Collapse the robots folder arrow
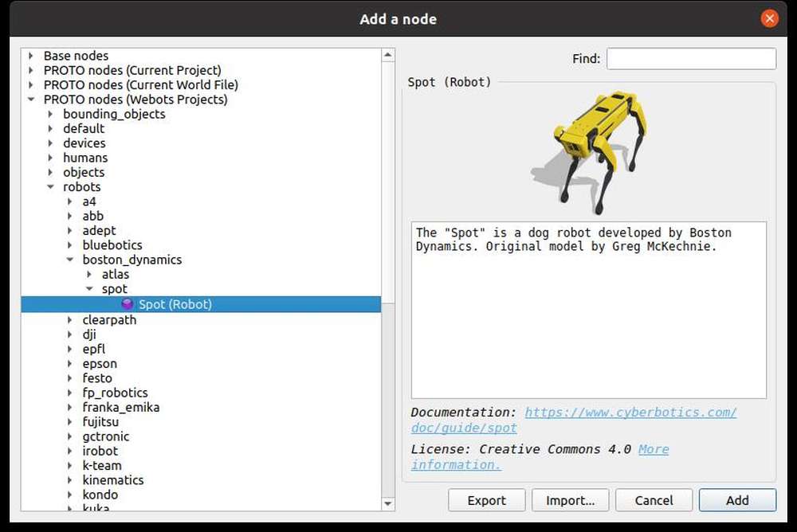This screenshot has height=532, width=797. click(50, 186)
